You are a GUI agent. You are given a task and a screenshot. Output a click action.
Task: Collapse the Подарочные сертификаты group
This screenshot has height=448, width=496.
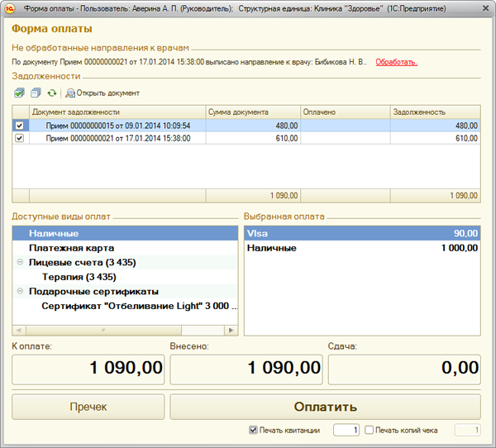(x=20, y=291)
